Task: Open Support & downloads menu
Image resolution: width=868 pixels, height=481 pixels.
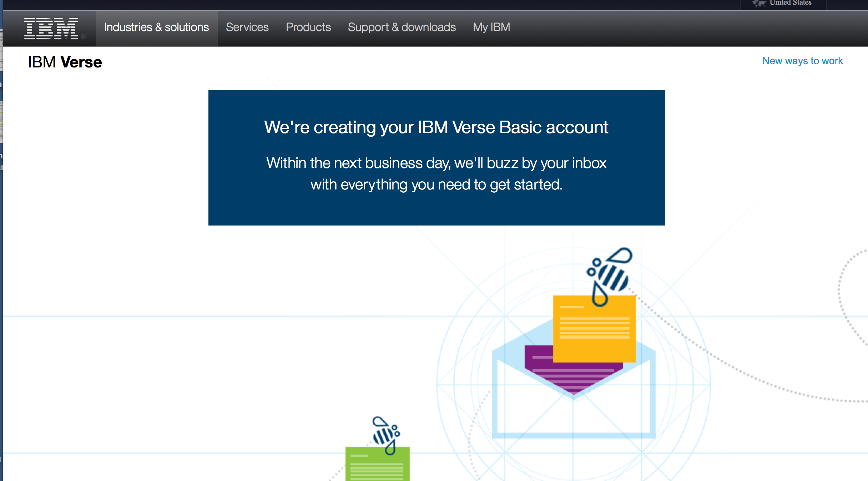Action: (x=402, y=27)
